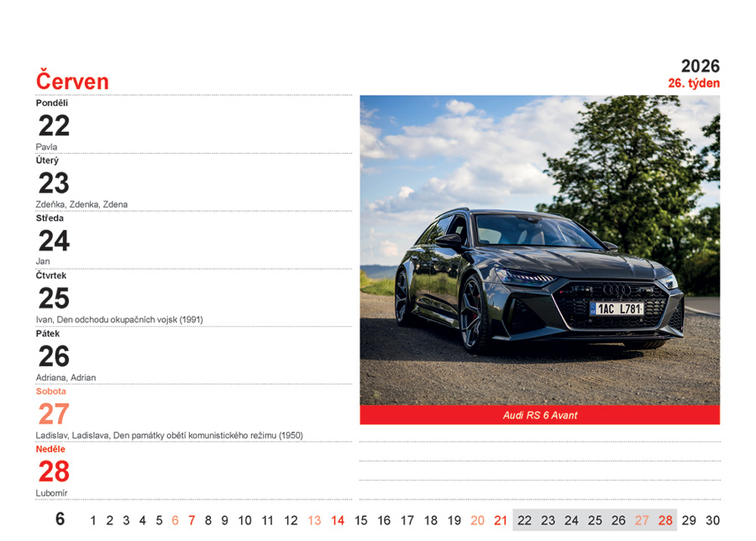The height and width of the screenshot is (541, 756).
Task: Click the Lubomír name day text
Action: coord(51,493)
